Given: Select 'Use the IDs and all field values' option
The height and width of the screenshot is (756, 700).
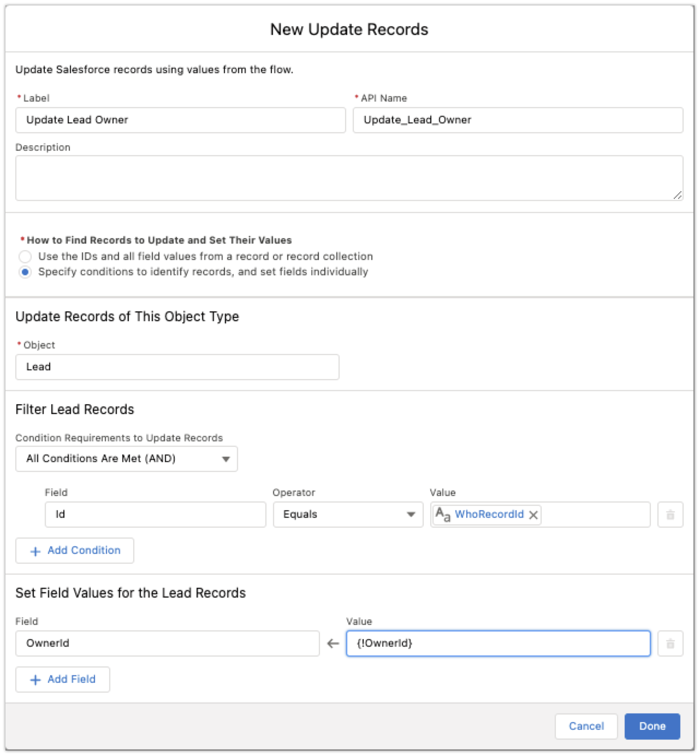Looking at the screenshot, I should coord(25,257).
